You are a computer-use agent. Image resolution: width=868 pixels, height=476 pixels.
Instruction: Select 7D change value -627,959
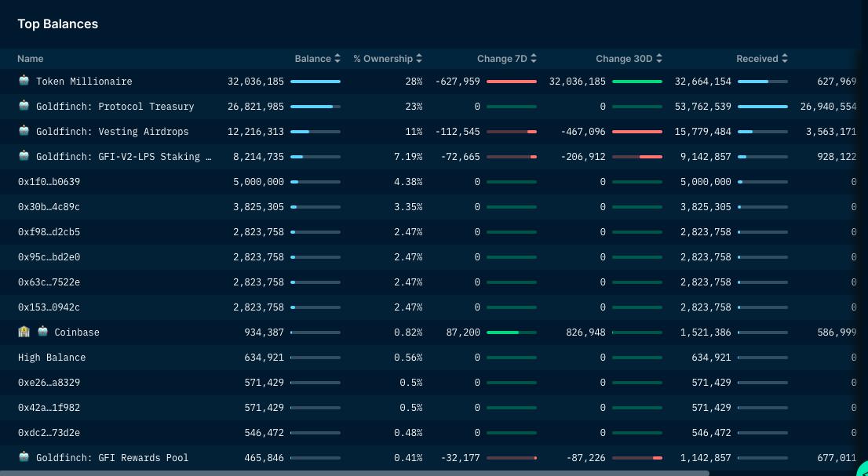pyautogui.click(x=458, y=82)
